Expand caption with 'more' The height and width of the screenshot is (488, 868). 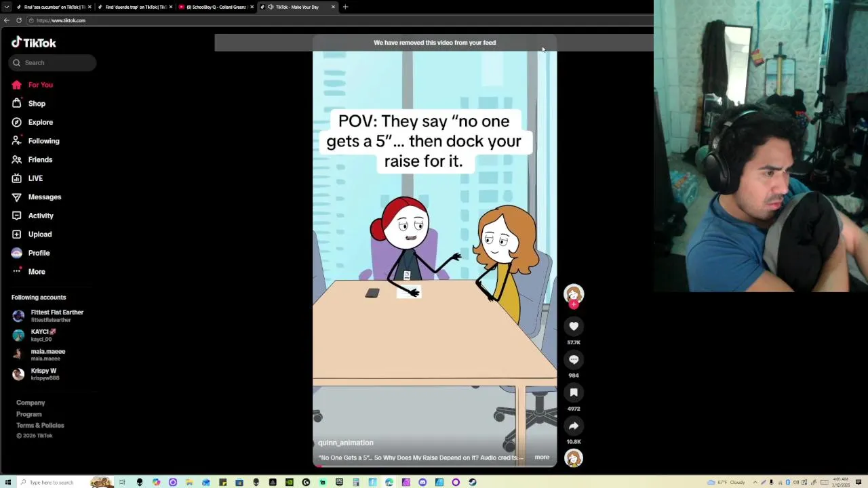542,457
